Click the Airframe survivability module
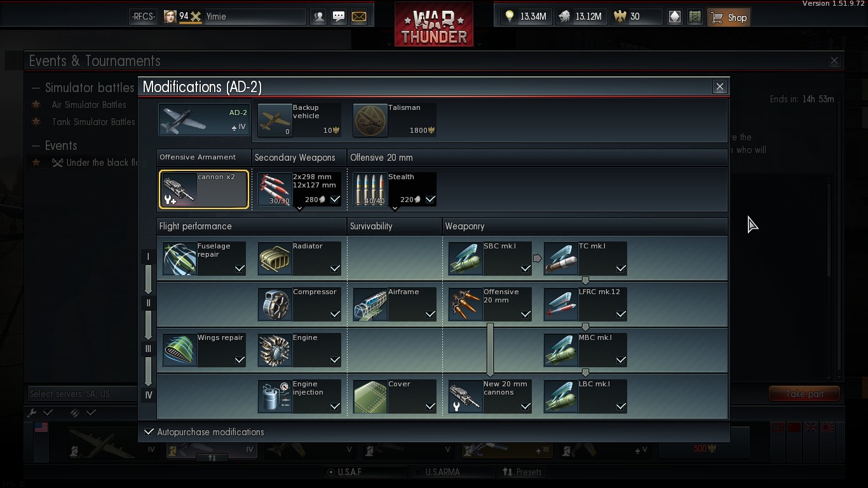This screenshot has height=488, width=868. point(395,304)
